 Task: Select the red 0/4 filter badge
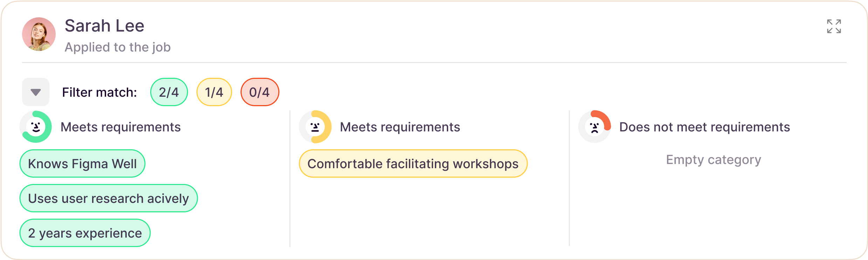pyautogui.click(x=260, y=92)
